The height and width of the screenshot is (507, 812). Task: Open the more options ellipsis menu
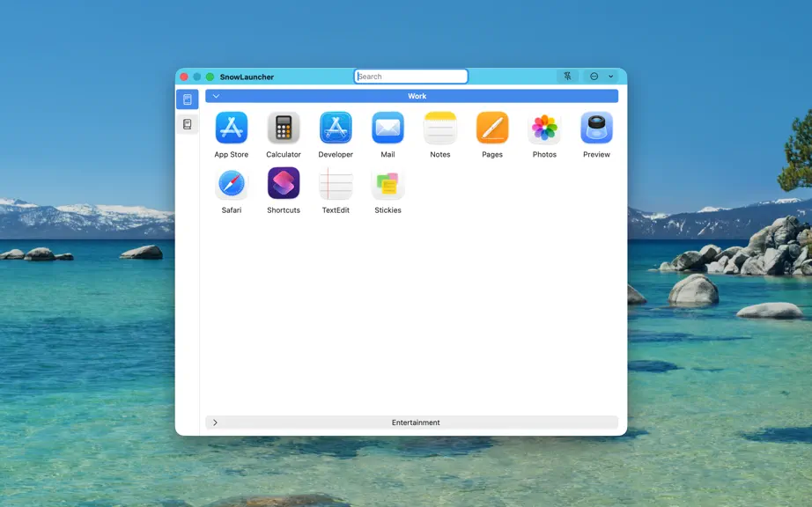coord(594,76)
